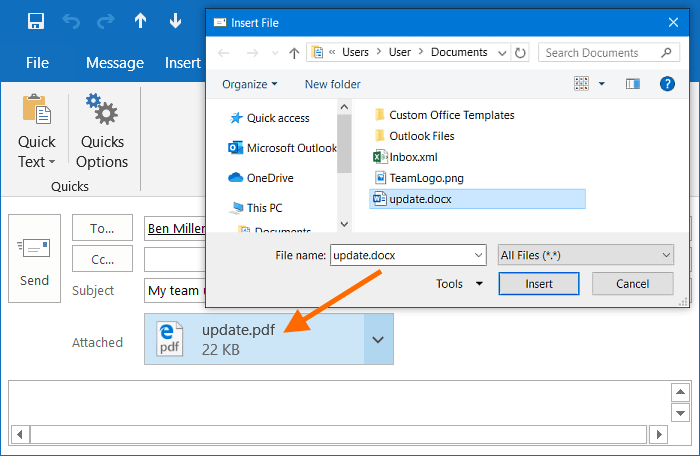This screenshot has width=700, height=456.
Task: Go to previous item with up arrow
Action: coord(141,21)
